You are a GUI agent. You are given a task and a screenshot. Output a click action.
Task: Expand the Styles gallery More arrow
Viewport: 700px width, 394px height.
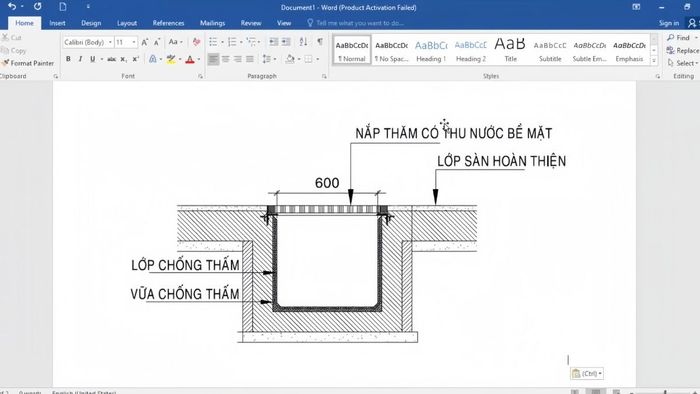click(654, 60)
